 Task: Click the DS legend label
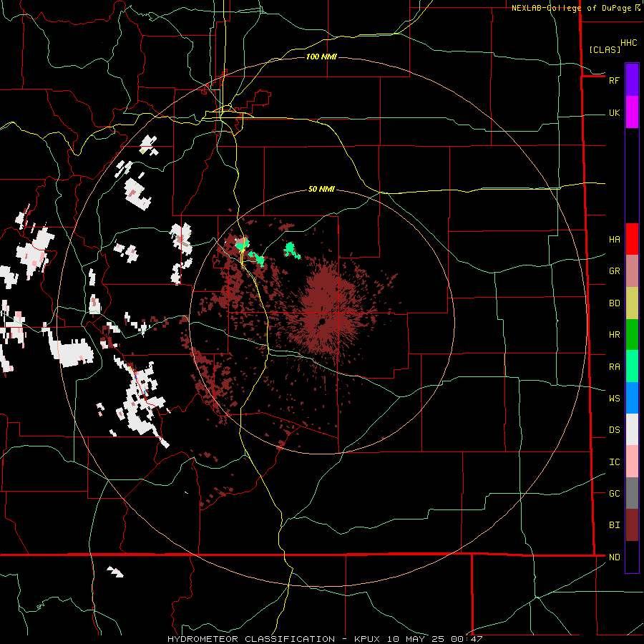(614, 430)
